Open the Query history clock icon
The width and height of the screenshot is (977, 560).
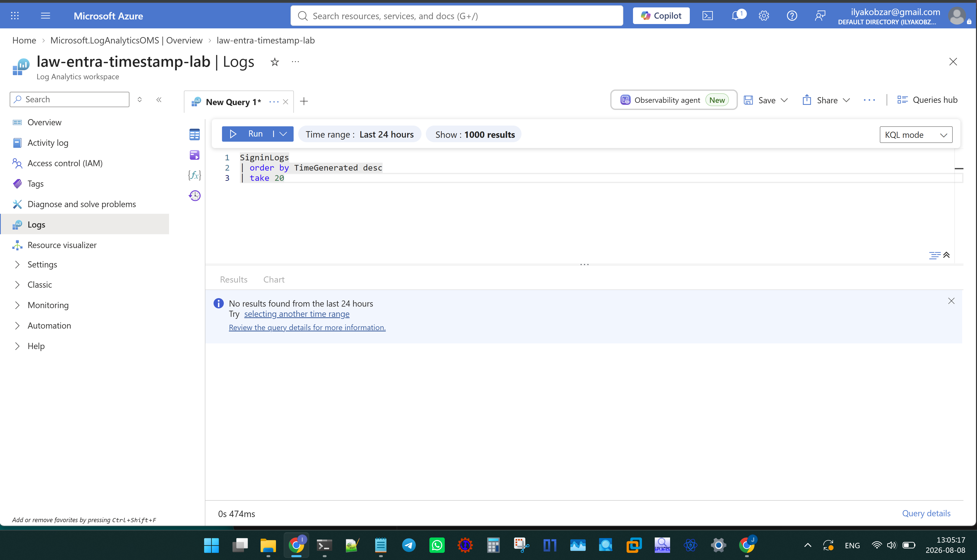[x=195, y=196]
